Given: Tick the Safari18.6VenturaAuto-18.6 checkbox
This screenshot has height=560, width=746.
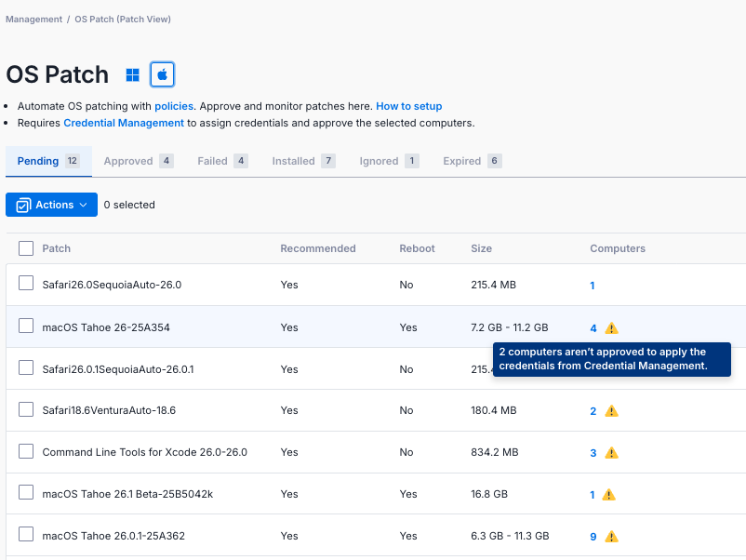Looking at the screenshot, I should pos(26,409).
